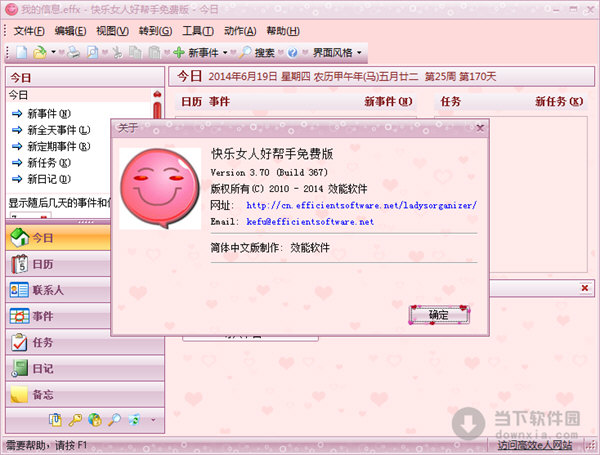Open the 新事件 dropdown arrow
Image resolution: width=600 pixels, height=455 pixels.
click(x=225, y=52)
